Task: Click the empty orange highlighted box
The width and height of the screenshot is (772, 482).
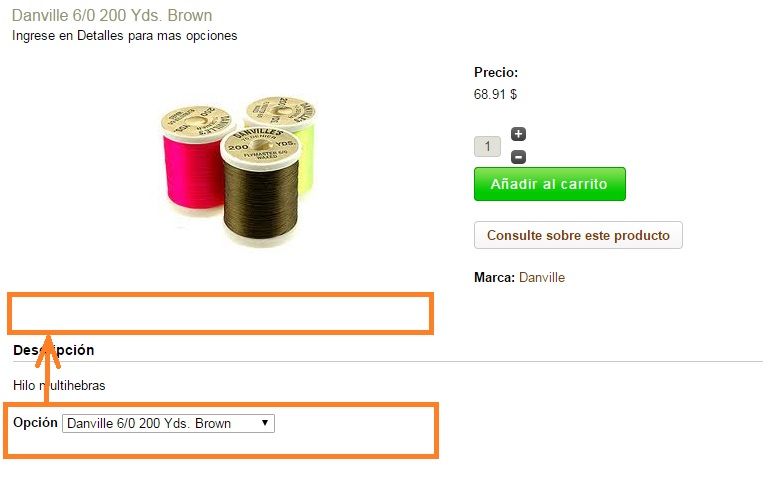Action: [220, 314]
